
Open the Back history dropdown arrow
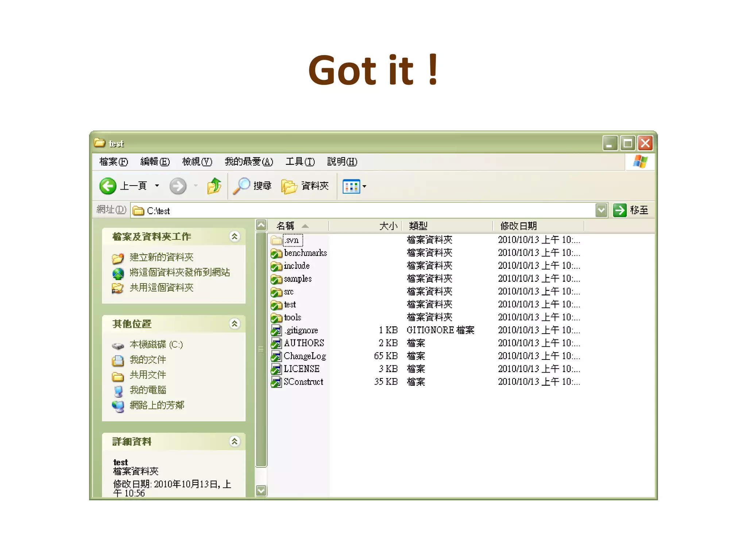157,186
